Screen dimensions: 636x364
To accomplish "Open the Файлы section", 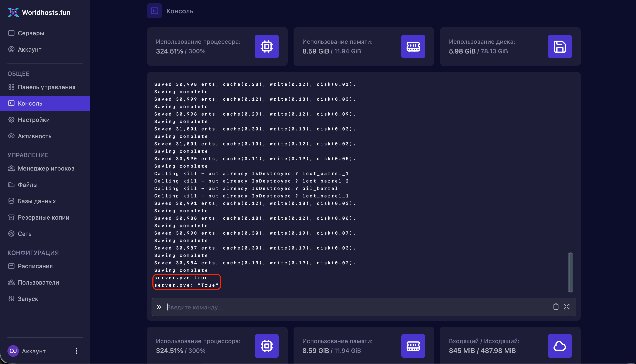I will point(45,185).
